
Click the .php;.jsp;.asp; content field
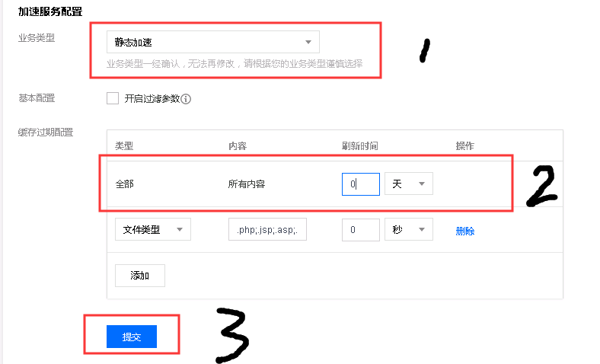(267, 230)
